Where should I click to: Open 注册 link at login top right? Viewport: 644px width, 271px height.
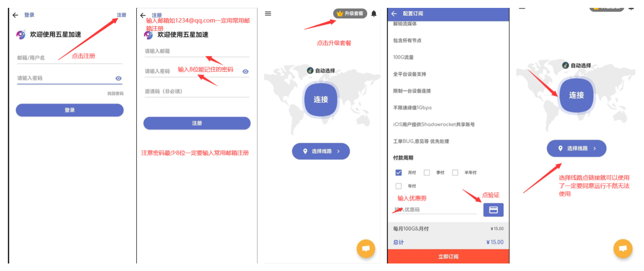122,15
